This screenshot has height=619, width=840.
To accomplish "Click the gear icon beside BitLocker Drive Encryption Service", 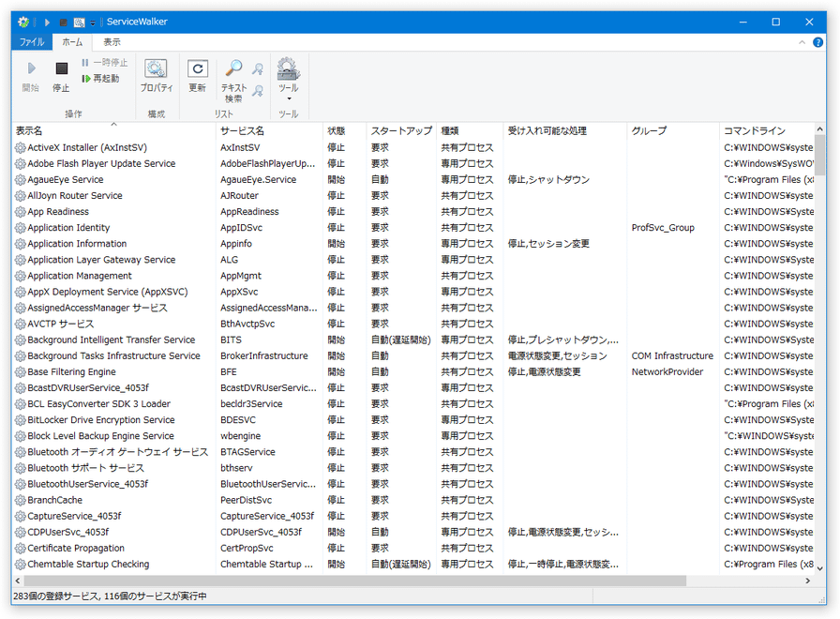I will point(21,420).
